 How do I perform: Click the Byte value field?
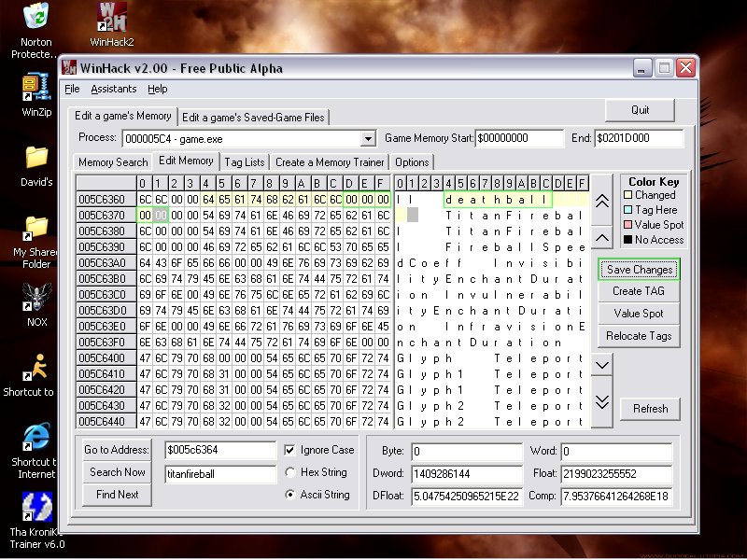tap(467, 451)
